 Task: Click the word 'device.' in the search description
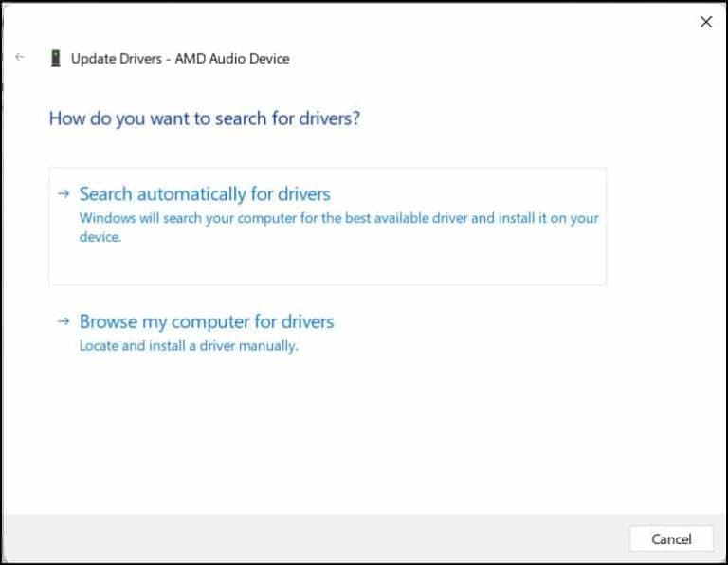(100, 237)
